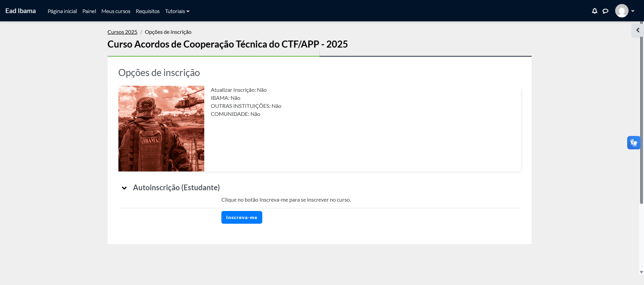
Task: Click the Autoinscrição (Estudante) heading
Action: click(176, 188)
